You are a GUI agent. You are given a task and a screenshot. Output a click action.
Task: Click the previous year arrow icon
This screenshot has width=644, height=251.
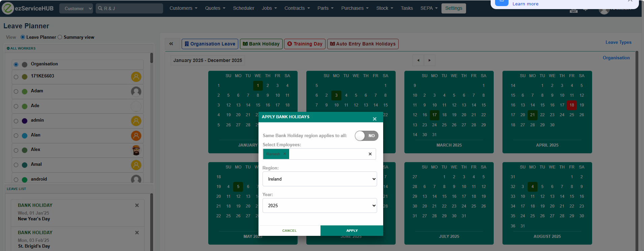click(418, 60)
